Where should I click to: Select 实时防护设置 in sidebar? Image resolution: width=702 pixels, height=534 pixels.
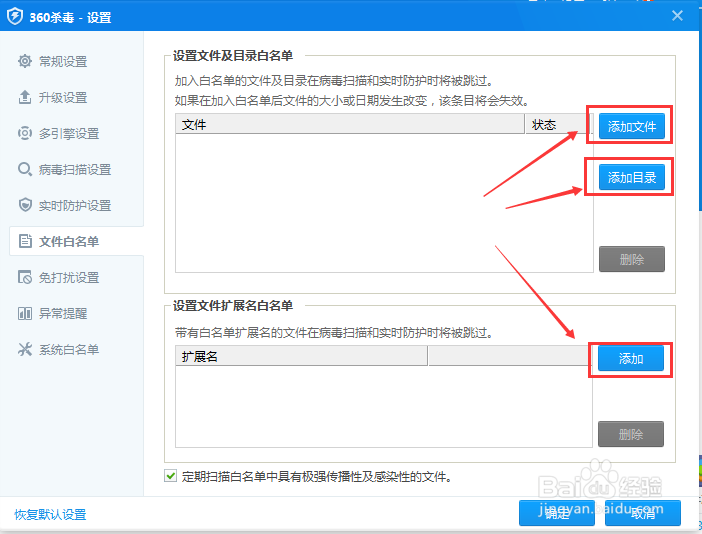coord(76,205)
